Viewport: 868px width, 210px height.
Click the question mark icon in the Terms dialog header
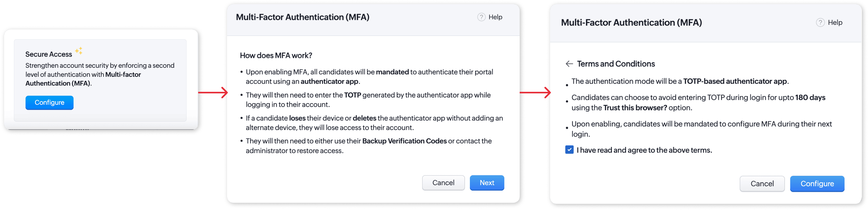[820, 22]
